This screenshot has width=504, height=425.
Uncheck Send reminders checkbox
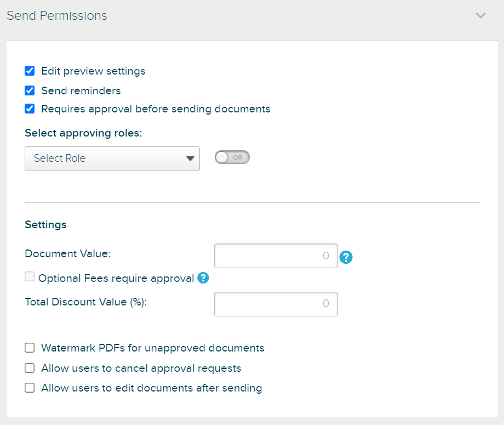[x=30, y=90]
